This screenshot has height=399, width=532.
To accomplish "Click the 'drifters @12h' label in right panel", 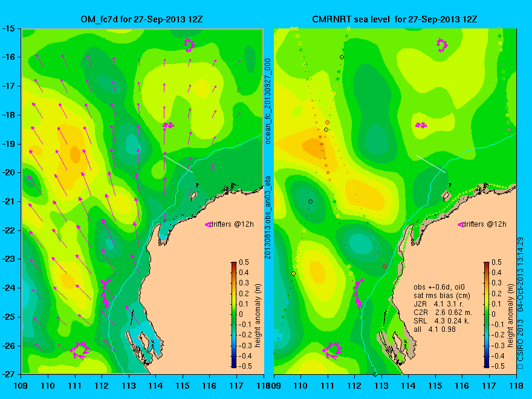I will (x=484, y=224).
